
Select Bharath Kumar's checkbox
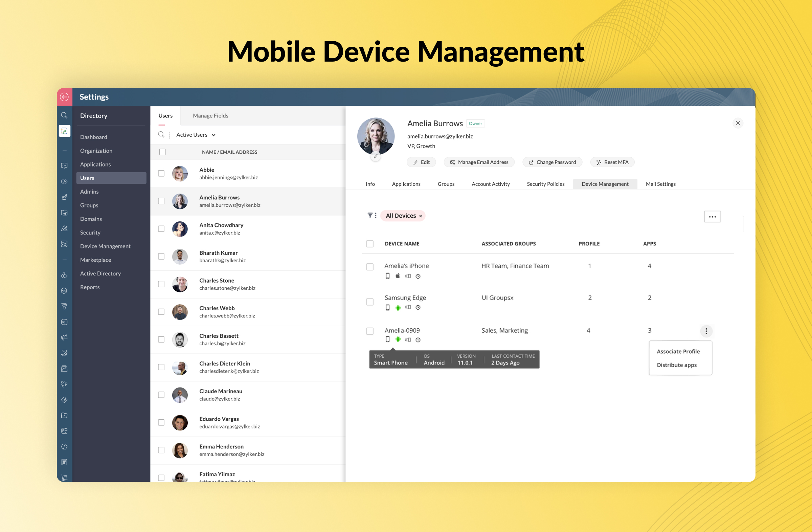coord(161,256)
